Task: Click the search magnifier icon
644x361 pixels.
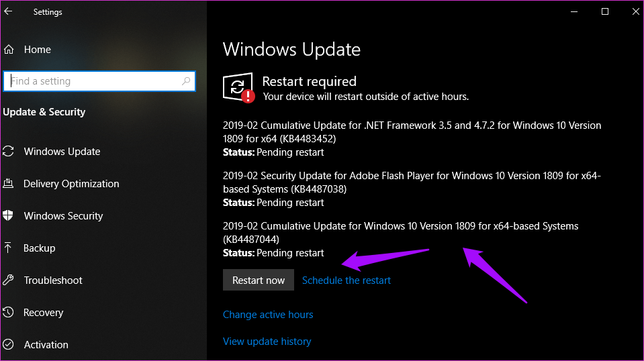Action: [x=186, y=81]
